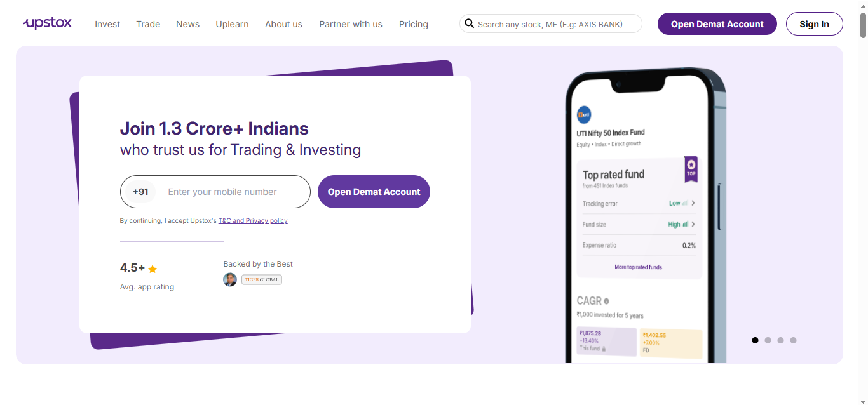868x405 pixels.
Task: Select the second carousel dot indicator
Action: [768, 340]
